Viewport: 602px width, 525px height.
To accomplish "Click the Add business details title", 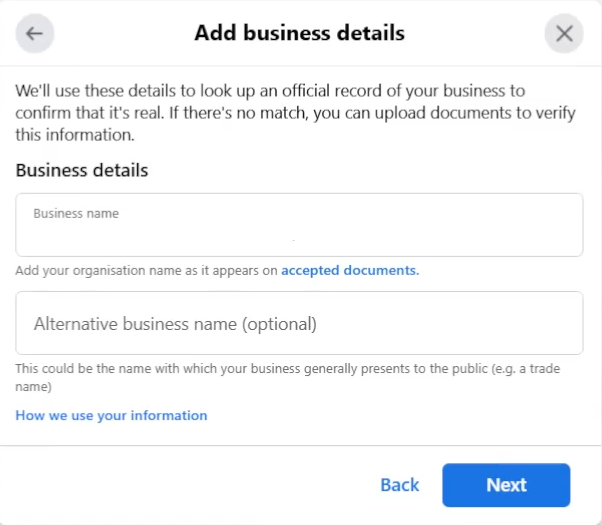I will [x=299, y=33].
